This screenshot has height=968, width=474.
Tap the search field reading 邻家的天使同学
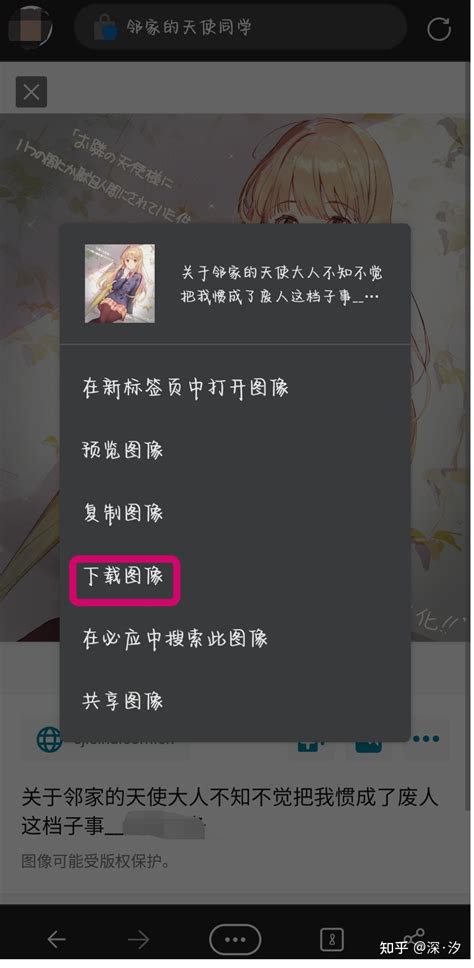coord(240,28)
